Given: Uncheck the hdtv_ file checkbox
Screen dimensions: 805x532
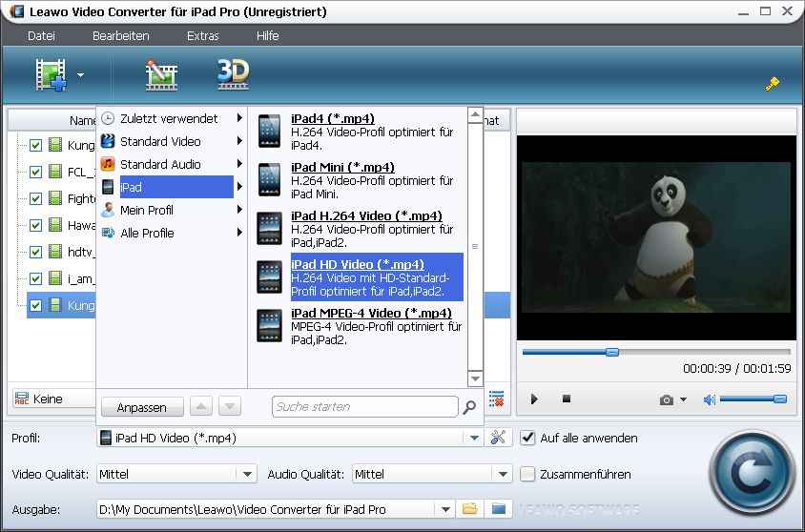Looking at the screenshot, I should pos(35,252).
